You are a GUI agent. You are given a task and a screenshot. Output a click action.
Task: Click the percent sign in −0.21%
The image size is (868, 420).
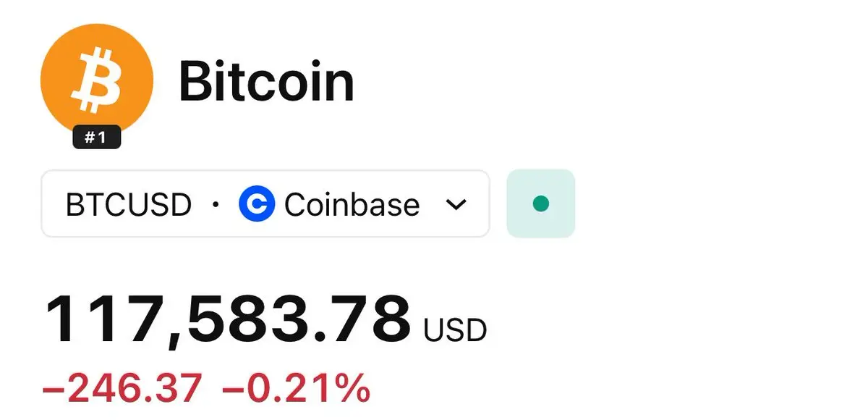353,388
